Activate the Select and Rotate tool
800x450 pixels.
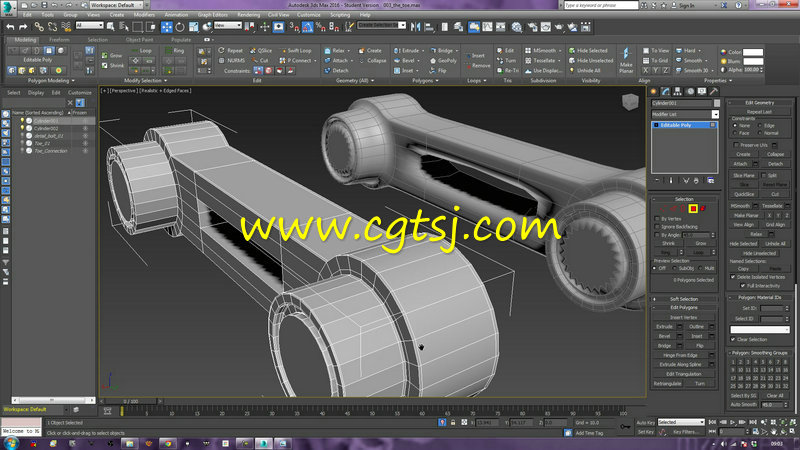click(x=180, y=27)
